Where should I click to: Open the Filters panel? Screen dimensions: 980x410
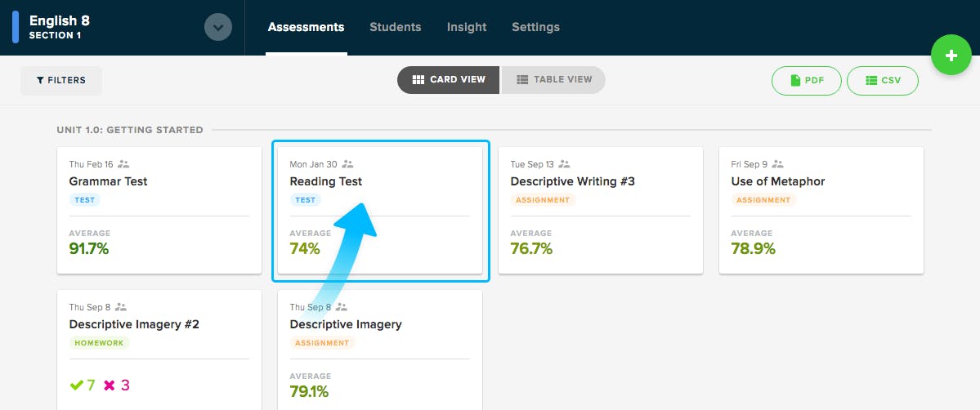(x=61, y=81)
